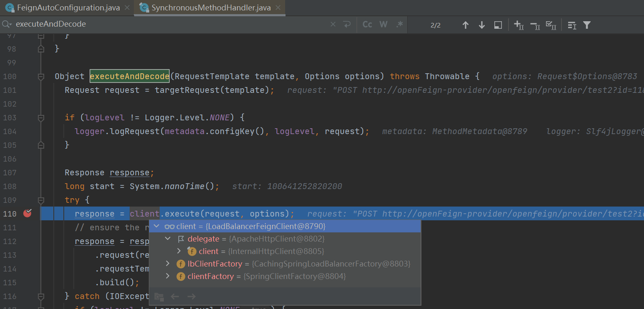Image resolution: width=644 pixels, height=309 pixels.
Task: Open search results in find window
Action: click(x=498, y=25)
